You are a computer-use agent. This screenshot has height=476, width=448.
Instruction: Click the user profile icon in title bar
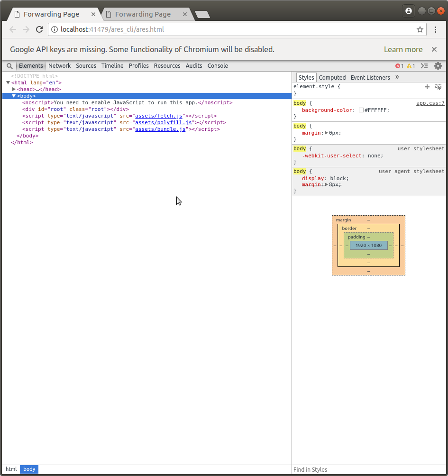(x=409, y=11)
